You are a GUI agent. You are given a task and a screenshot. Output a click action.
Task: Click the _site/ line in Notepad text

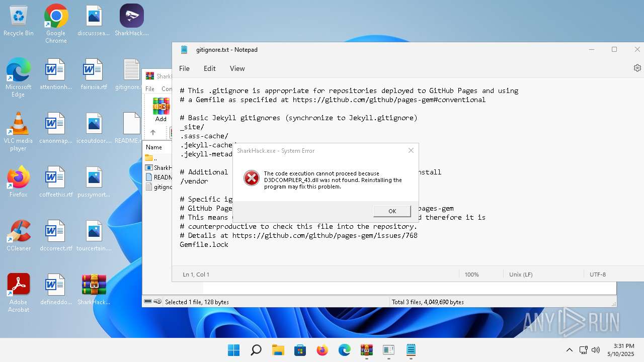click(192, 127)
